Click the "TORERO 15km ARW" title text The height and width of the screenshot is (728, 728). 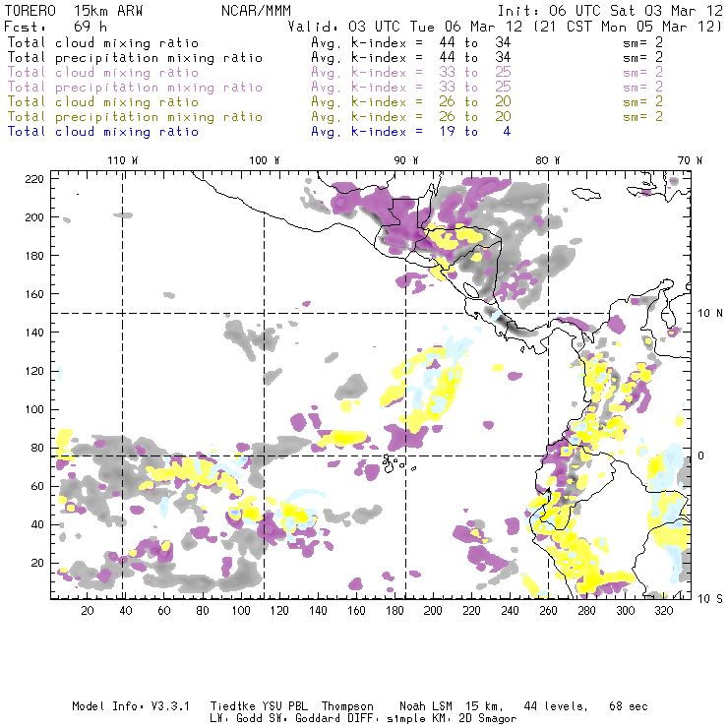pyautogui.click(x=74, y=11)
